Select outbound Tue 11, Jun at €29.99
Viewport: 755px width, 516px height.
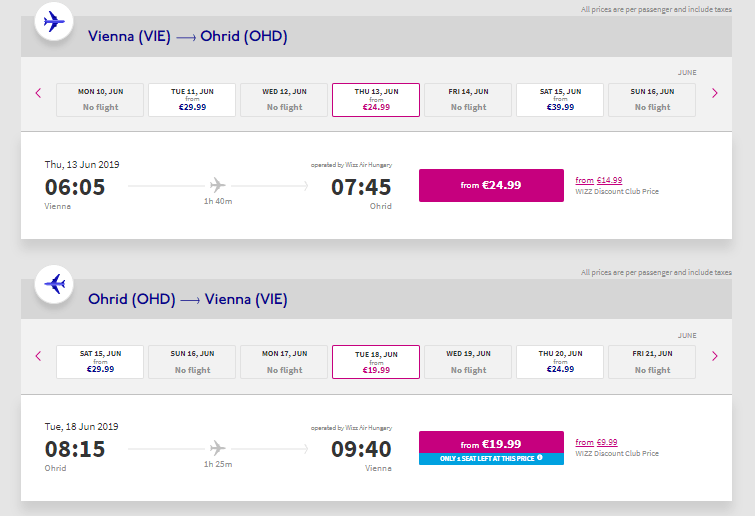pyautogui.click(x=192, y=99)
